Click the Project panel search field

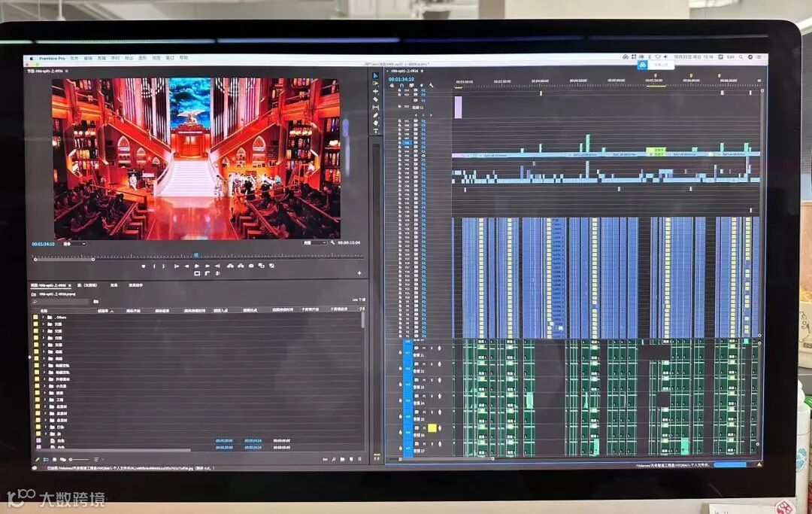(62, 301)
